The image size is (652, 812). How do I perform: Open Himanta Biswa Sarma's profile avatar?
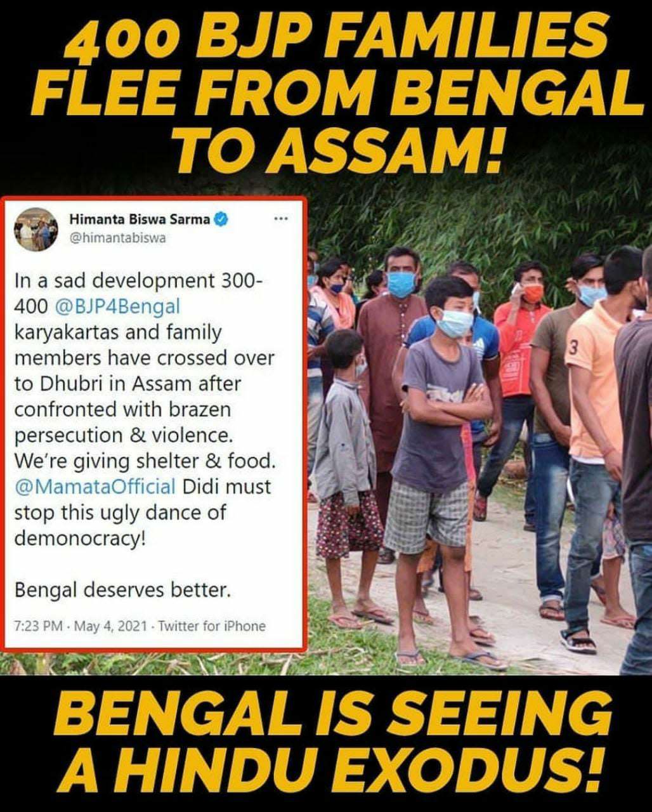[36, 230]
